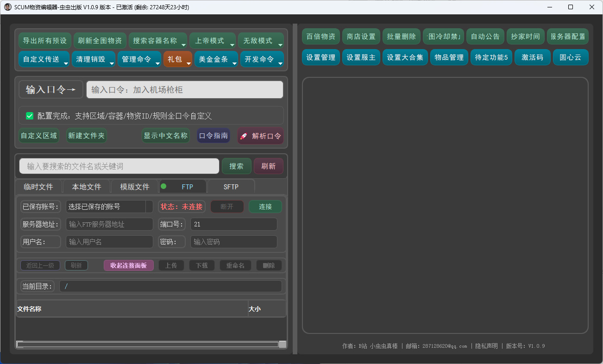
Task: Click the 抄家时间 button
Action: click(x=526, y=37)
